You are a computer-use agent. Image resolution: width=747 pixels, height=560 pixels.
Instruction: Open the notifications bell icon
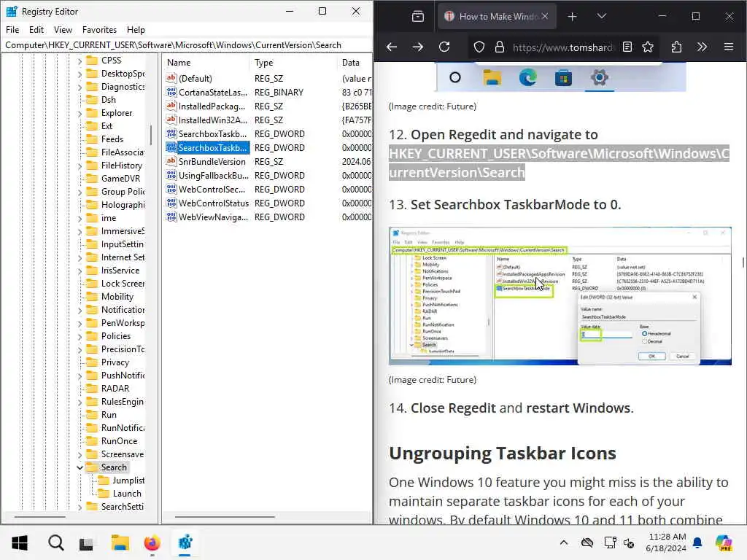[697, 542]
